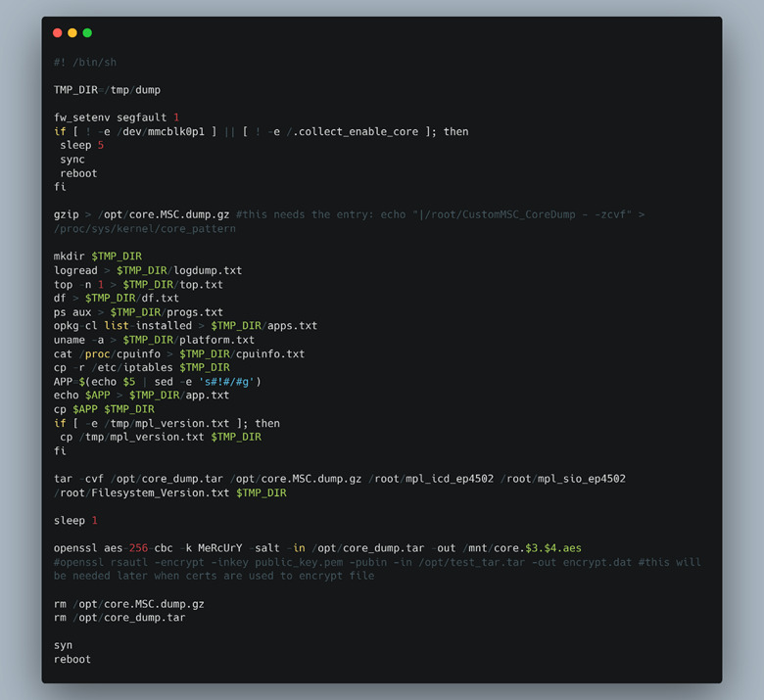
Task: Click '/root/mpl_icd_ep4502' in tar command
Action: click(431, 479)
